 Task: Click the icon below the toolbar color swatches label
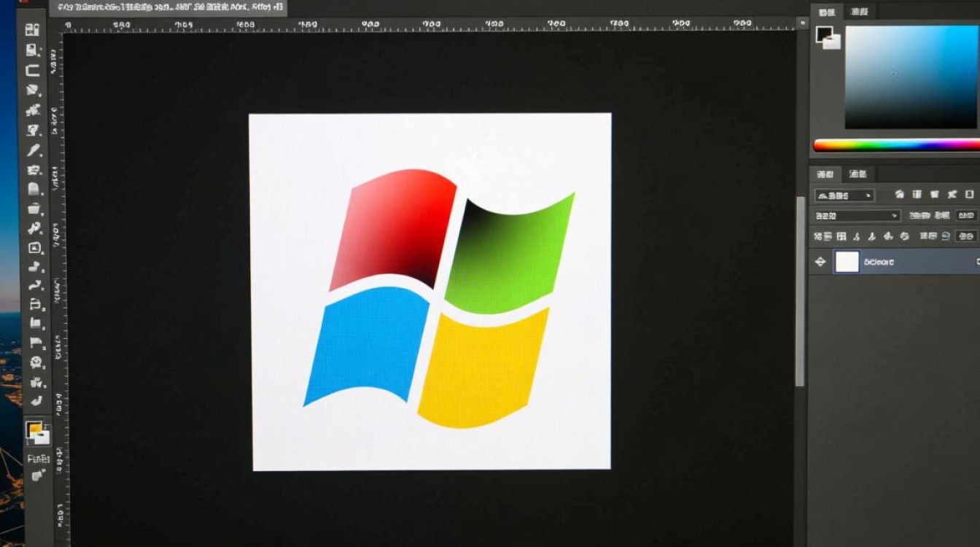coord(38,475)
